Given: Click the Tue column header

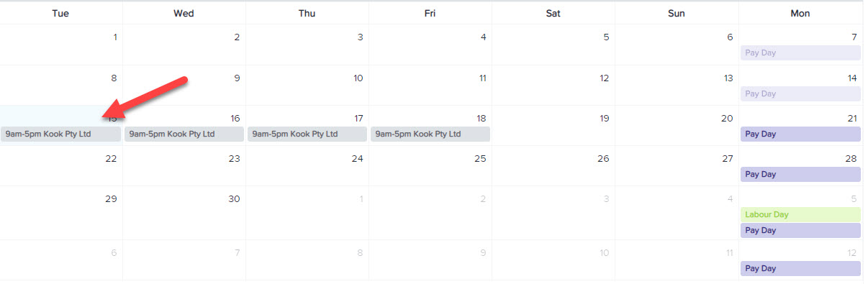Looking at the screenshot, I should [x=61, y=13].
